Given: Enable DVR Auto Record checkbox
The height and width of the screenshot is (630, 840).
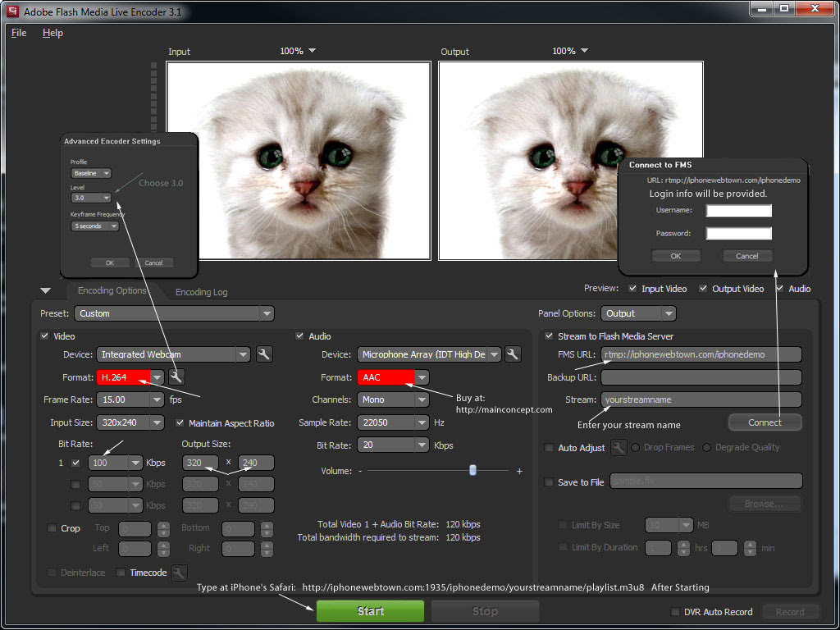Looking at the screenshot, I should click(x=675, y=611).
